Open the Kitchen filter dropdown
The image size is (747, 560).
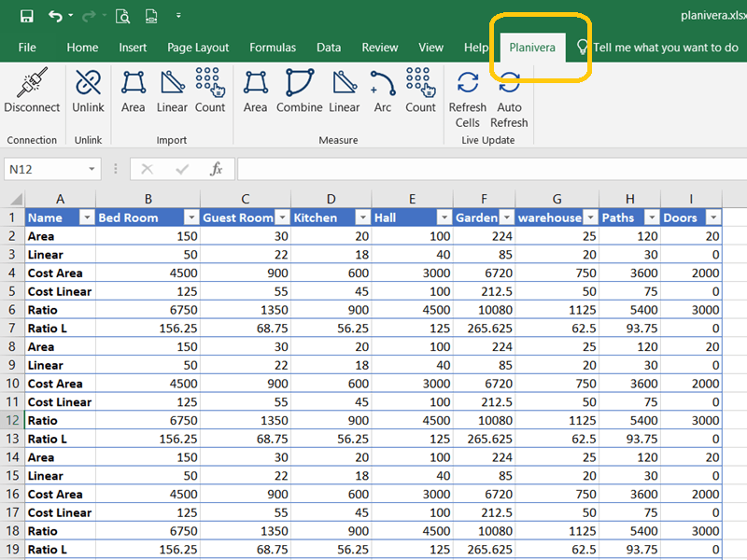pos(363,217)
